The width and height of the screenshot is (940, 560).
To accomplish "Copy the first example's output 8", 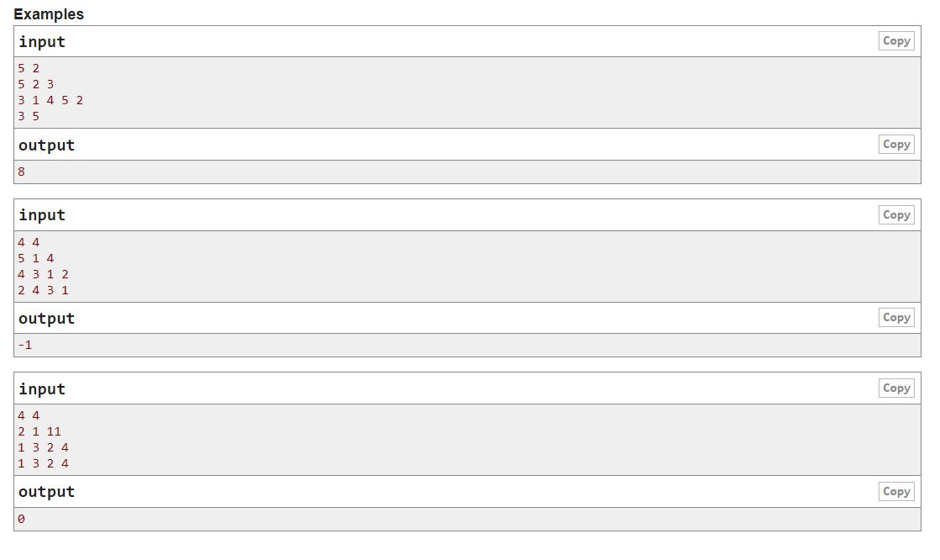I will (896, 145).
